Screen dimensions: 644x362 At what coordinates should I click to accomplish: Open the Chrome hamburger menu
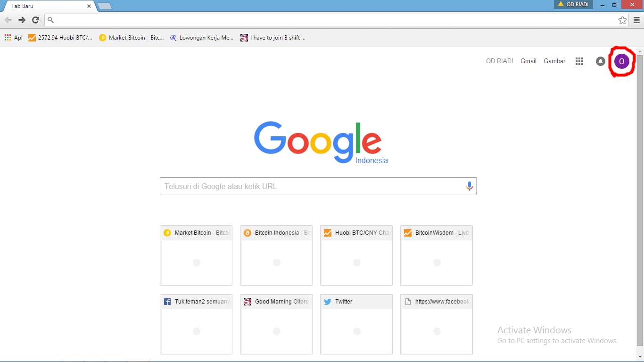click(636, 20)
